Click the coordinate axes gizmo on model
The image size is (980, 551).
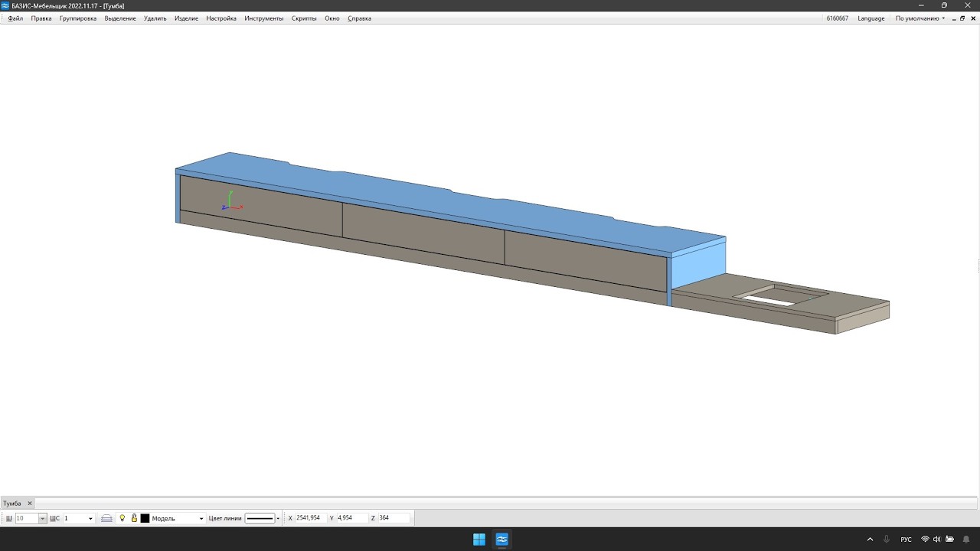(232, 201)
